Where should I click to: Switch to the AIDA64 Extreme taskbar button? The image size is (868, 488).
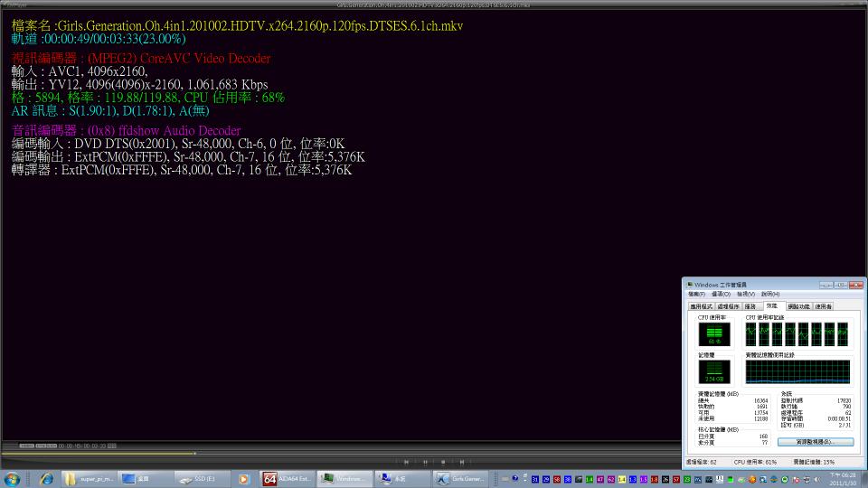click(288, 479)
